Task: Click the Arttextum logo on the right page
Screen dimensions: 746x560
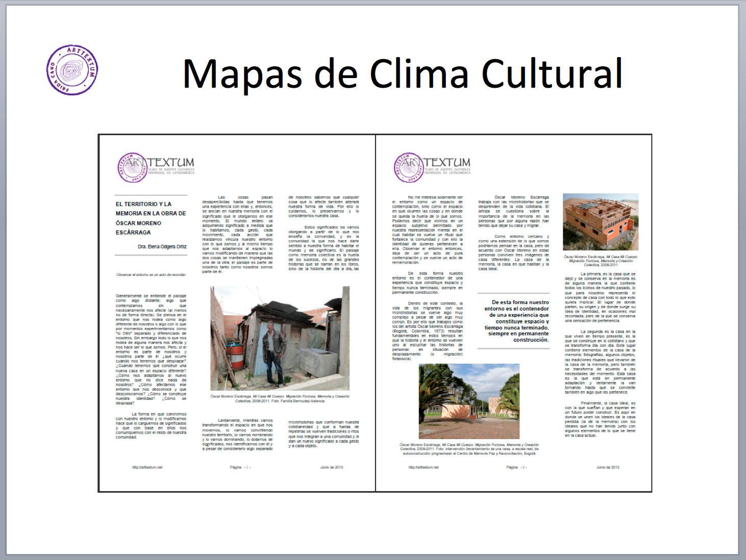Action: [x=433, y=167]
